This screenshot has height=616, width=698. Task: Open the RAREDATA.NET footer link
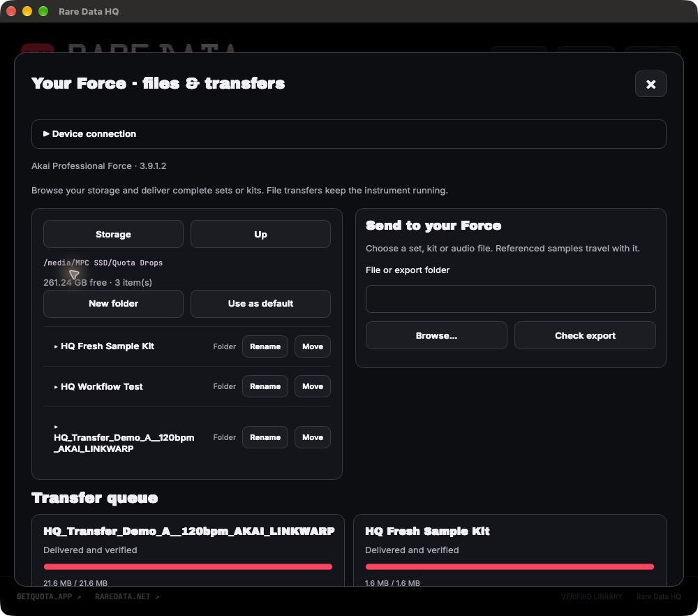pos(127,596)
